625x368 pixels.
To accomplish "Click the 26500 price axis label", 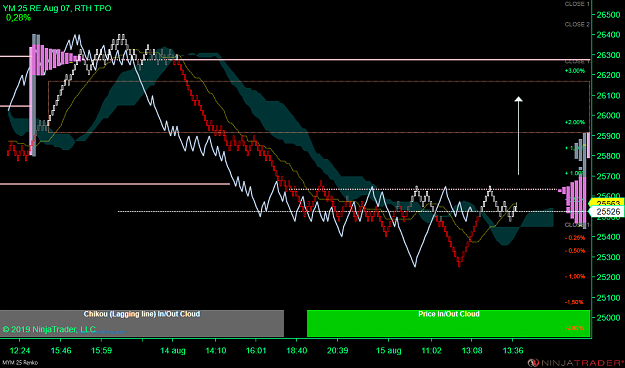I will click(608, 15).
